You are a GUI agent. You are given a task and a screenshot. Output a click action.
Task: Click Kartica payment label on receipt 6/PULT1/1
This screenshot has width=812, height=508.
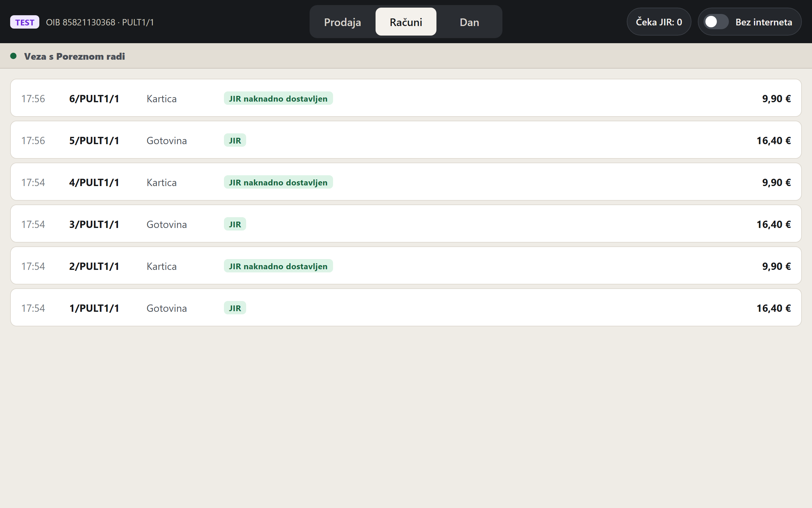(x=161, y=98)
